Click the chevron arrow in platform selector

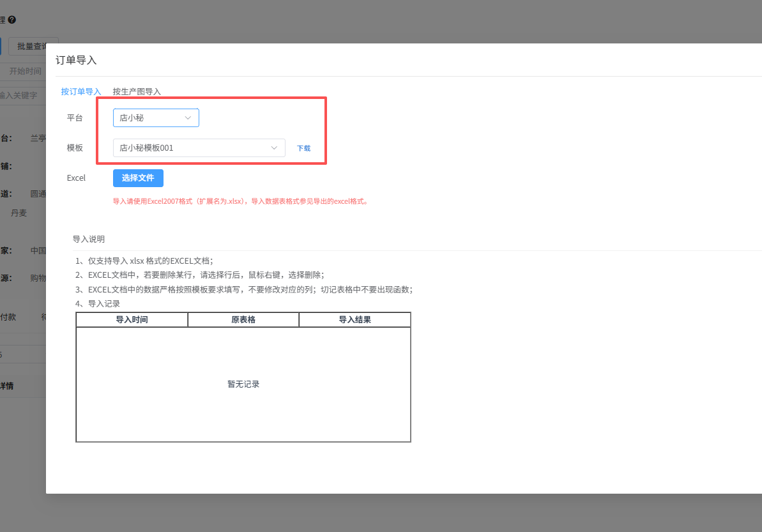coord(188,118)
